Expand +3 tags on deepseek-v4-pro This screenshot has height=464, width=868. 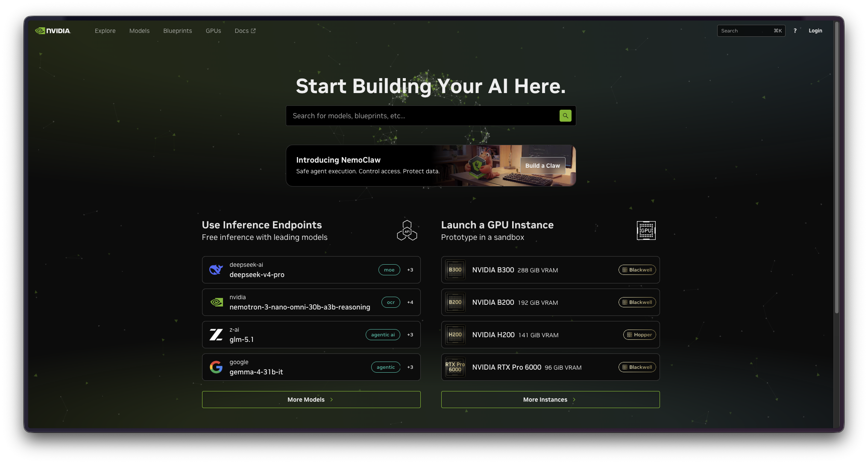click(x=410, y=270)
